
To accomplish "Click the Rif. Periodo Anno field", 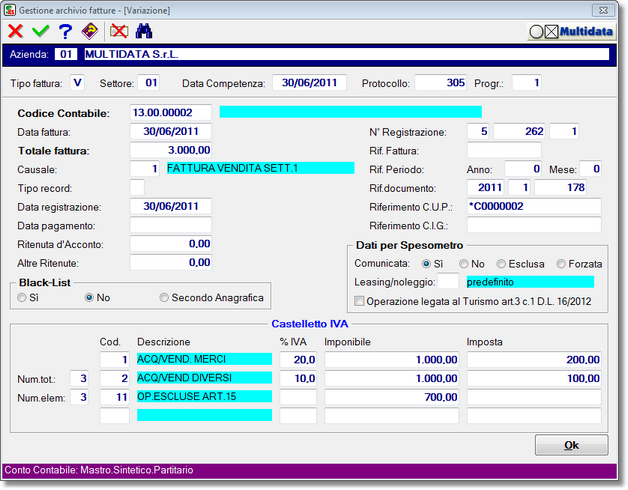I will coord(523,169).
